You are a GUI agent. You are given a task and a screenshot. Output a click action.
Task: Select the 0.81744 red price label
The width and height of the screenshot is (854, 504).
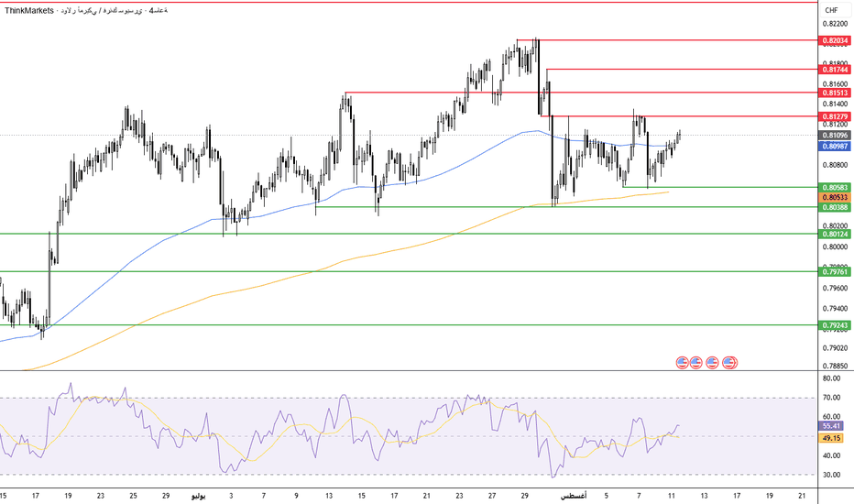[835, 70]
